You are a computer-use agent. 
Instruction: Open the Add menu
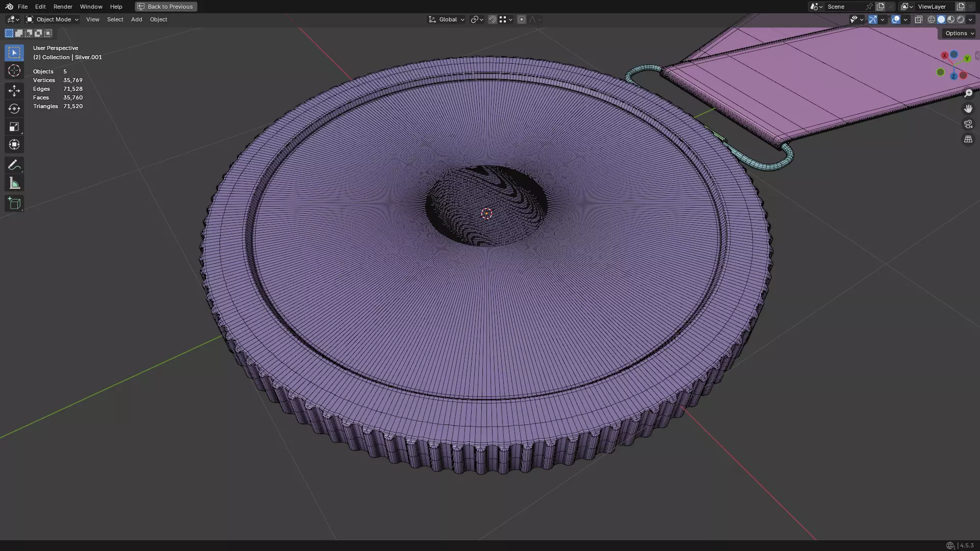tap(136, 19)
